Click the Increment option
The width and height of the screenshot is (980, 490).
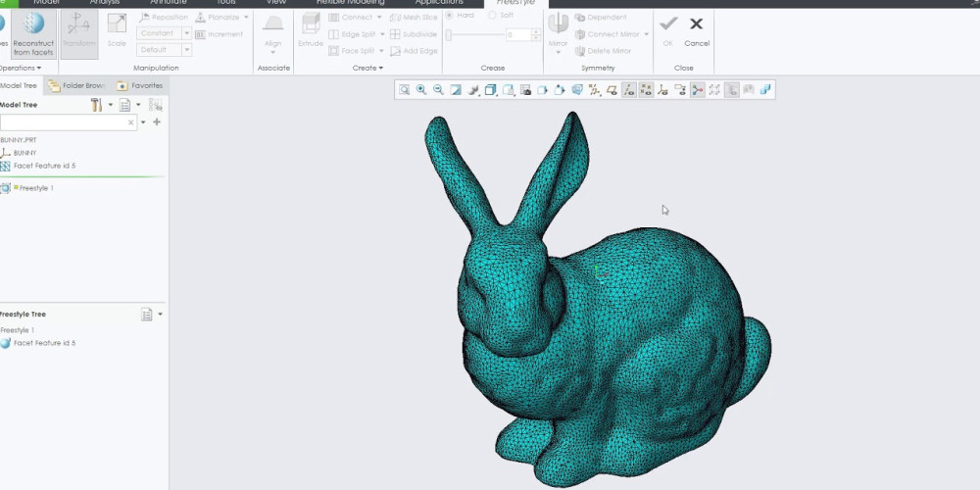click(220, 34)
